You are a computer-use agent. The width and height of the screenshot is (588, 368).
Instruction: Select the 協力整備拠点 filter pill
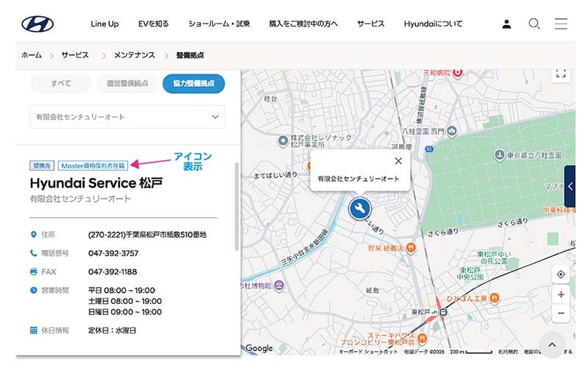[x=194, y=83]
